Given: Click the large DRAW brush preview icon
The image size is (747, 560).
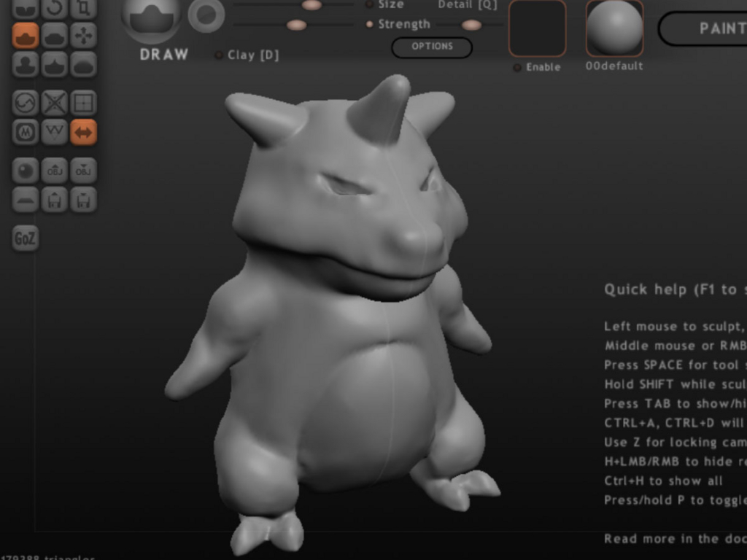Looking at the screenshot, I should [x=152, y=19].
